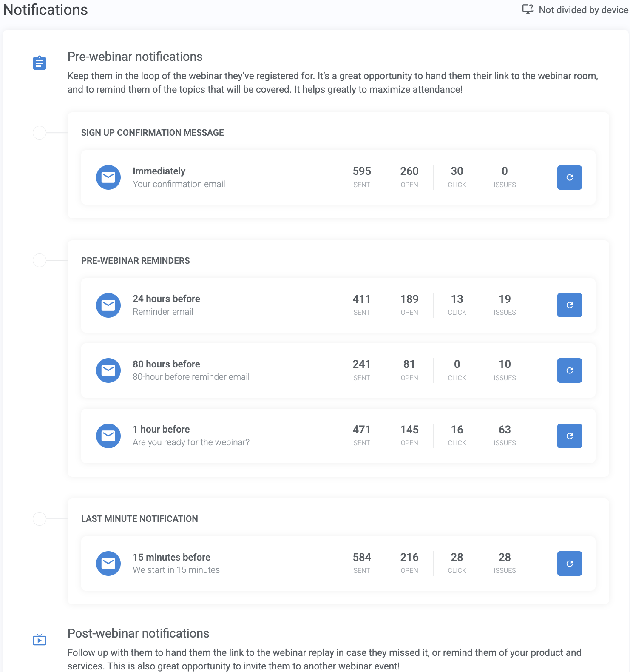Click the 216 OPEN stat for 15 minutes email

tap(409, 562)
